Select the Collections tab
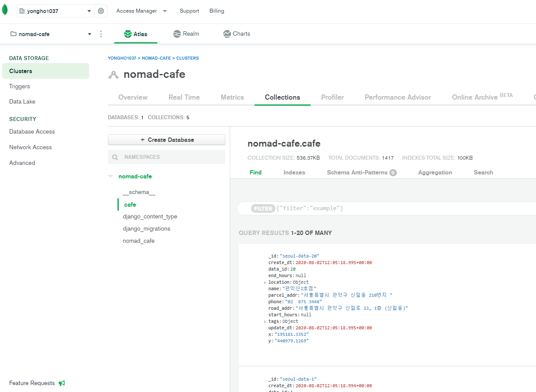The width and height of the screenshot is (536, 392). (282, 97)
